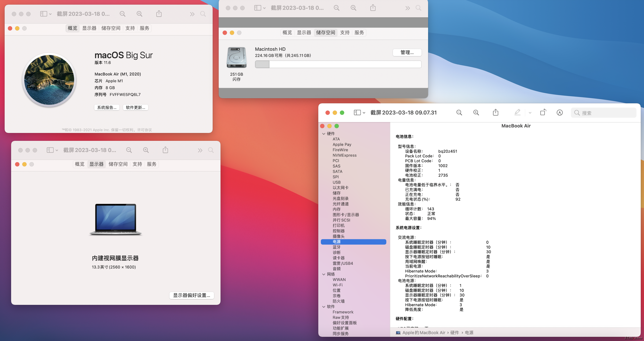Select 概览 tab in top-left window

[x=73, y=28]
